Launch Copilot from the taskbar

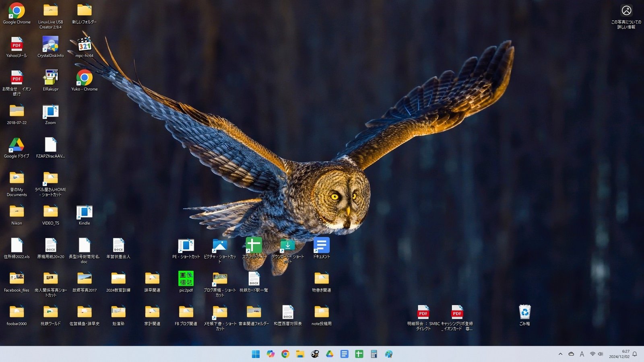coord(270,354)
